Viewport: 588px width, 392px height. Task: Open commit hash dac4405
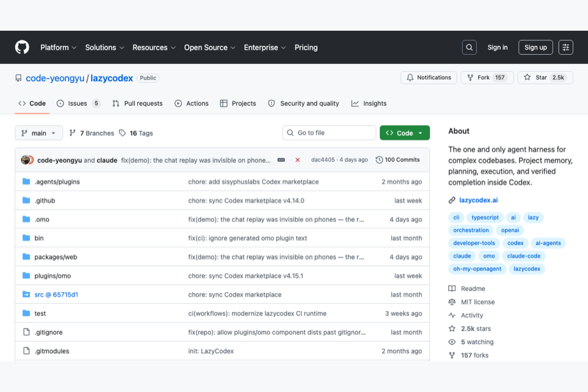pos(323,160)
